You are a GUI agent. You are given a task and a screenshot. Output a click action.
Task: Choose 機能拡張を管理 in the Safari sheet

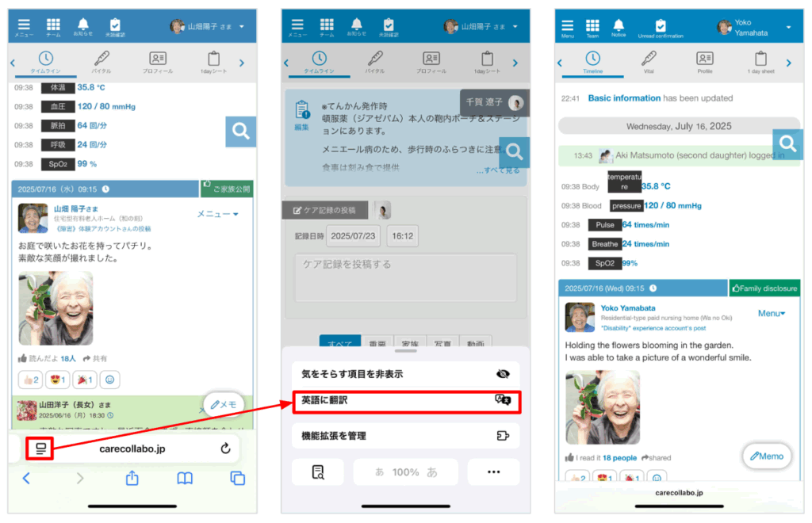point(405,436)
